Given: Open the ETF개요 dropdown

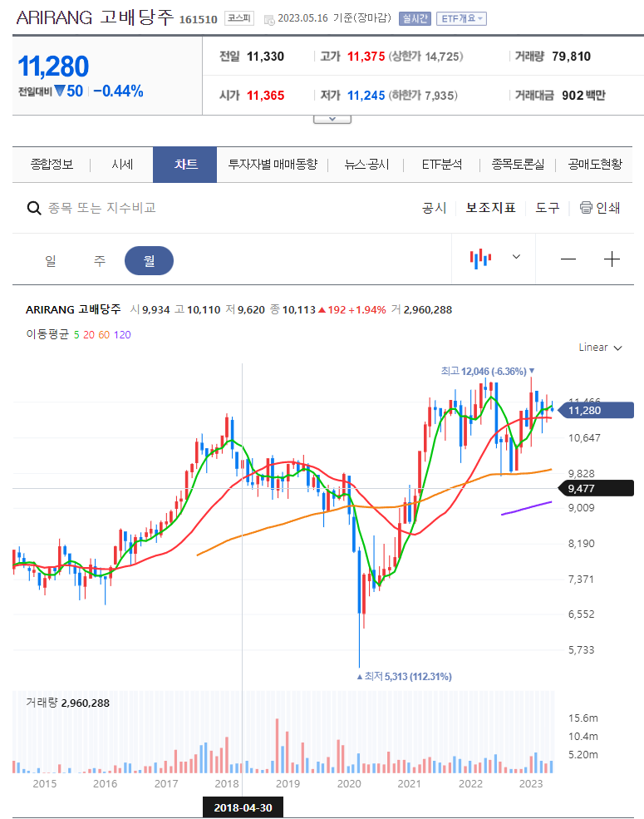Looking at the screenshot, I should pos(461,19).
